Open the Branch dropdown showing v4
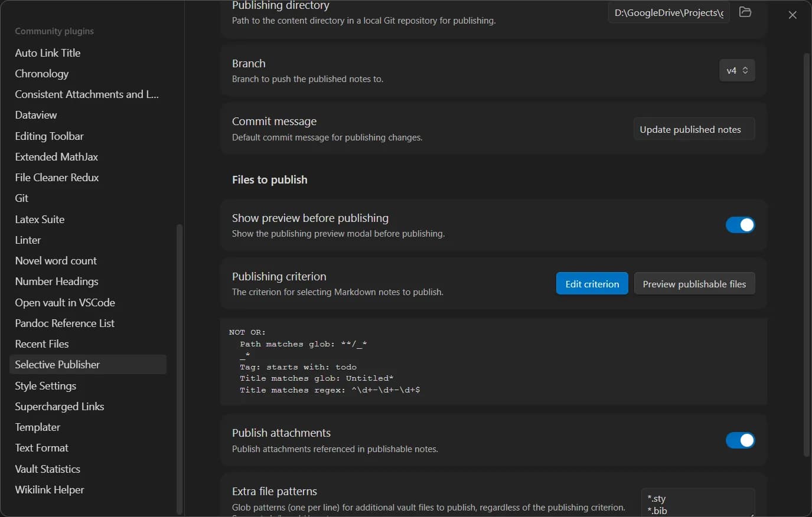 (737, 70)
